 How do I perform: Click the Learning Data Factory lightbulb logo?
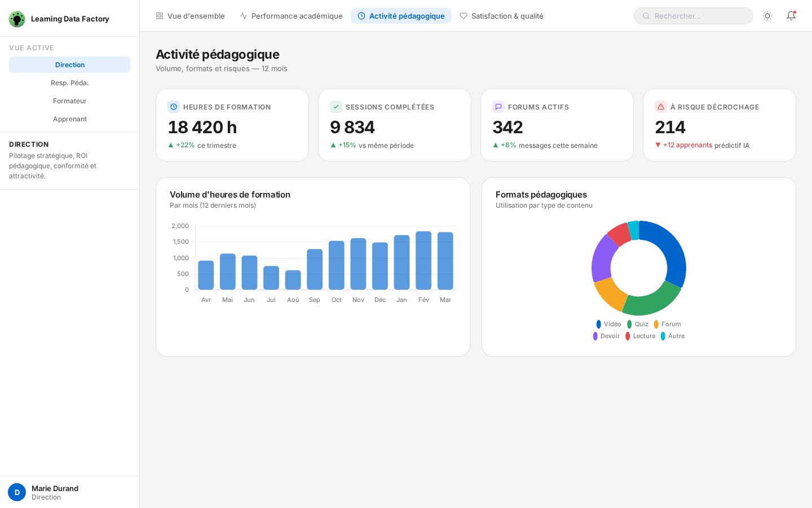coord(17,19)
